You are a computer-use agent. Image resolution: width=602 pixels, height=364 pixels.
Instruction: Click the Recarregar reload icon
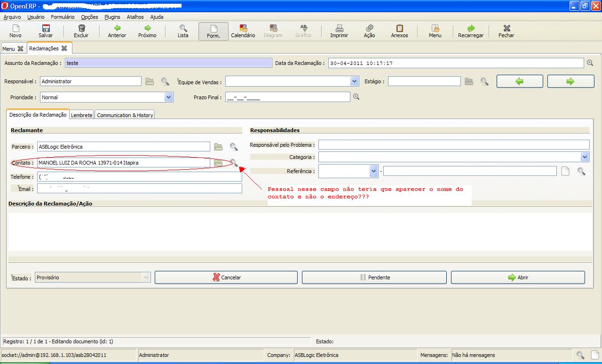(x=470, y=31)
